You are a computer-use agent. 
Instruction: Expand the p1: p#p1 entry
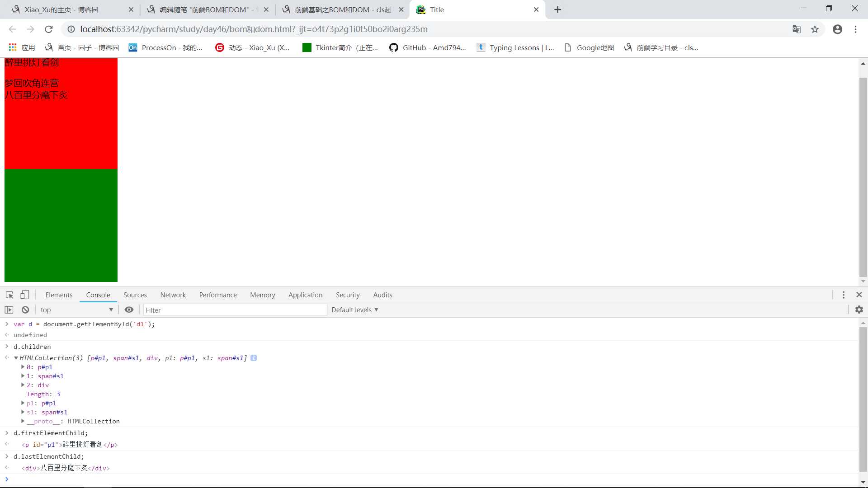pyautogui.click(x=23, y=403)
